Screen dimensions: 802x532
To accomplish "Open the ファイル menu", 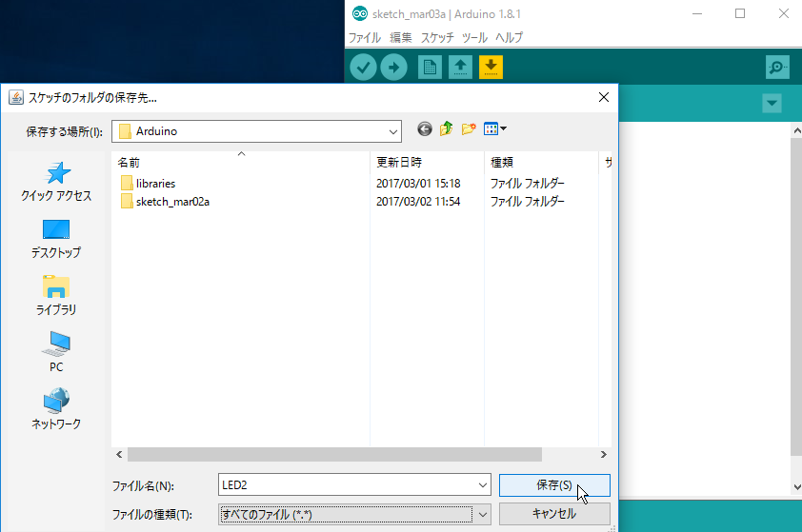I will coord(364,38).
